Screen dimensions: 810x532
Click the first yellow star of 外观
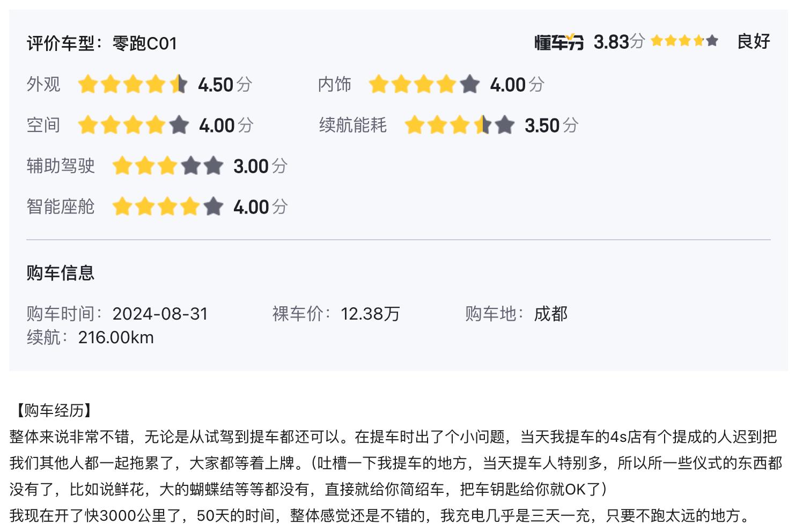[x=88, y=84]
